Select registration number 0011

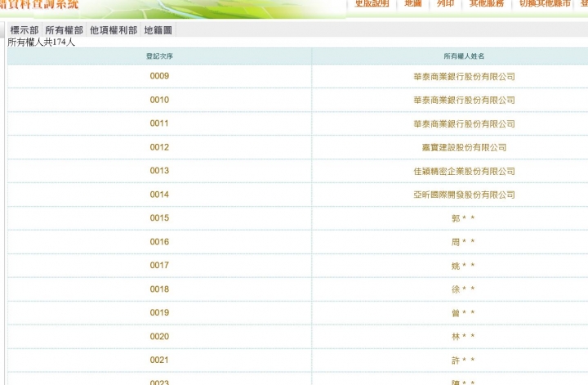[x=159, y=123]
